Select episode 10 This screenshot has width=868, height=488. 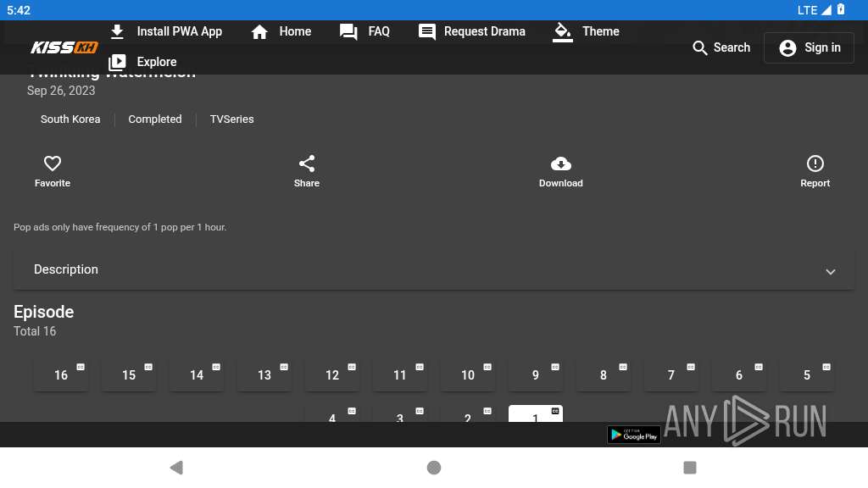(x=468, y=375)
